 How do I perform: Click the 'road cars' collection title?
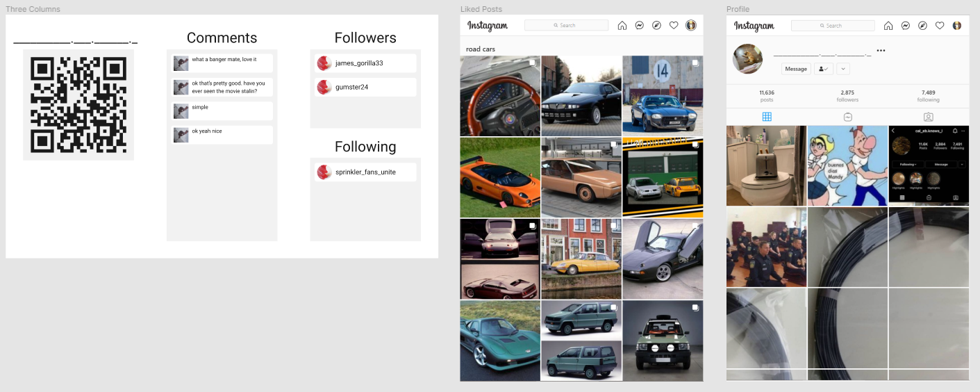point(481,49)
